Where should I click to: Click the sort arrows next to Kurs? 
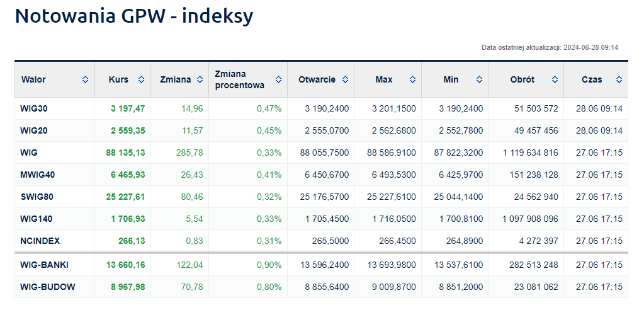click(141, 80)
